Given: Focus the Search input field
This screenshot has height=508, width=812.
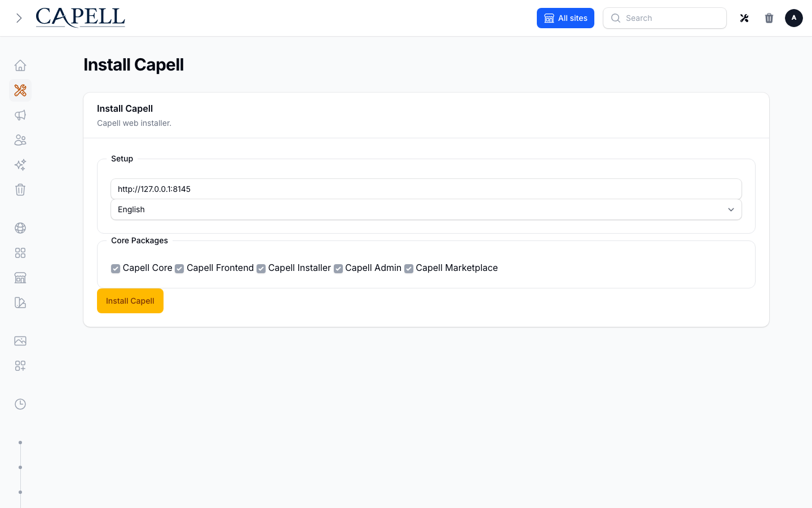Looking at the screenshot, I should point(665,18).
